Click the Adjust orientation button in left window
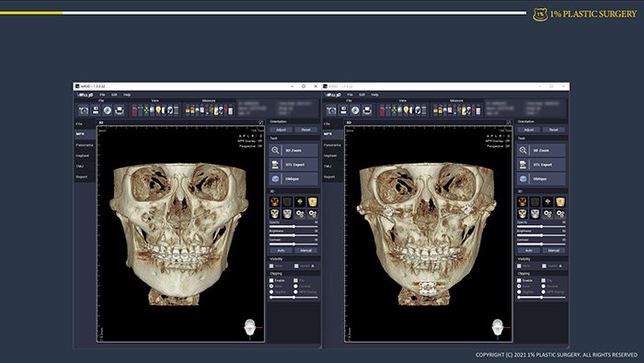Screen dimensions: 644x363 pyautogui.click(x=281, y=130)
